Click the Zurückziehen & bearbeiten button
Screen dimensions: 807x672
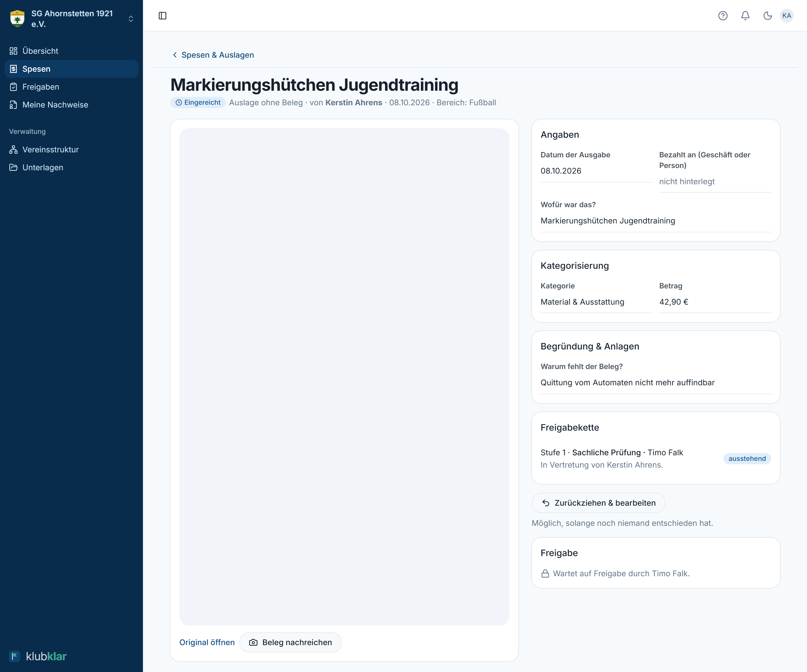tap(598, 503)
